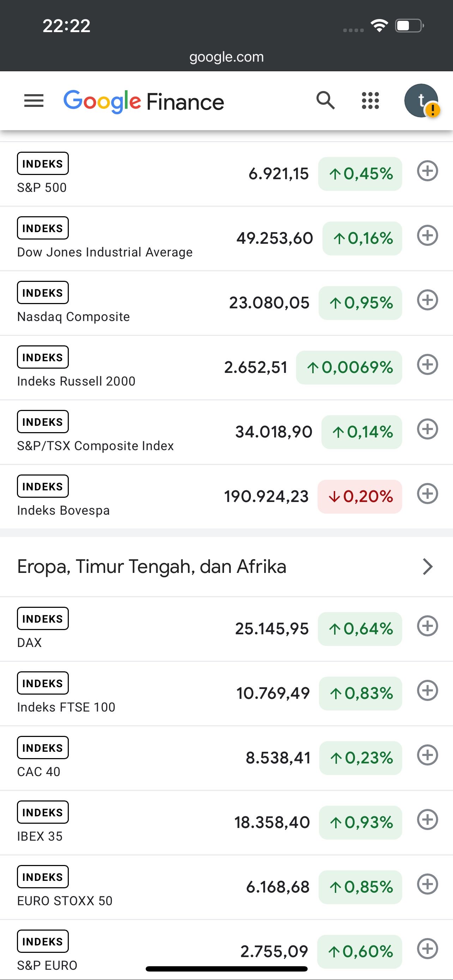Image resolution: width=453 pixels, height=980 pixels.
Task: Add S&P 500 to watchlist
Action: (x=428, y=171)
